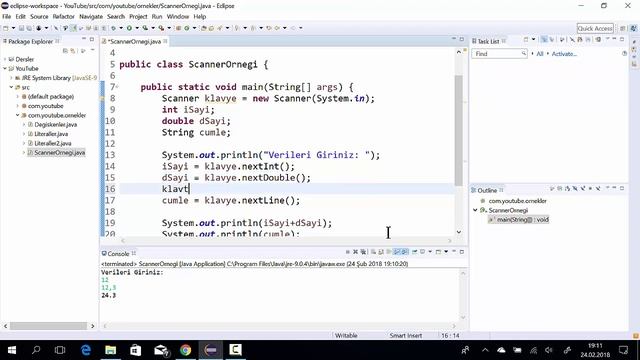
Task: Open the dropdown arrow beside New icon
Action: coord(13,28)
